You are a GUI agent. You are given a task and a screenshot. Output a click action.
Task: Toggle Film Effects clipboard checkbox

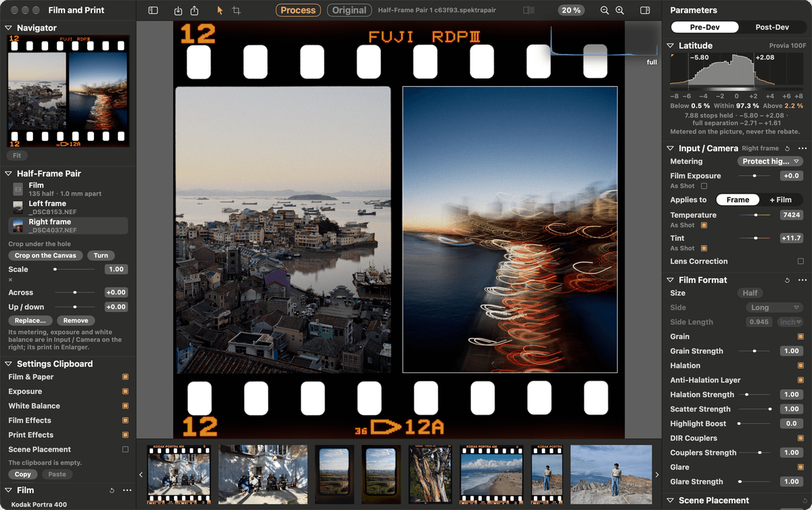coord(125,421)
